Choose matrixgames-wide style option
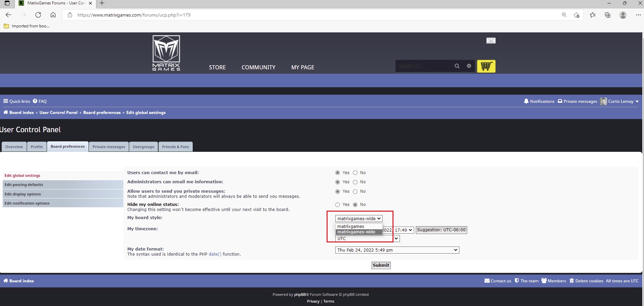The width and height of the screenshot is (644, 306). click(359, 232)
